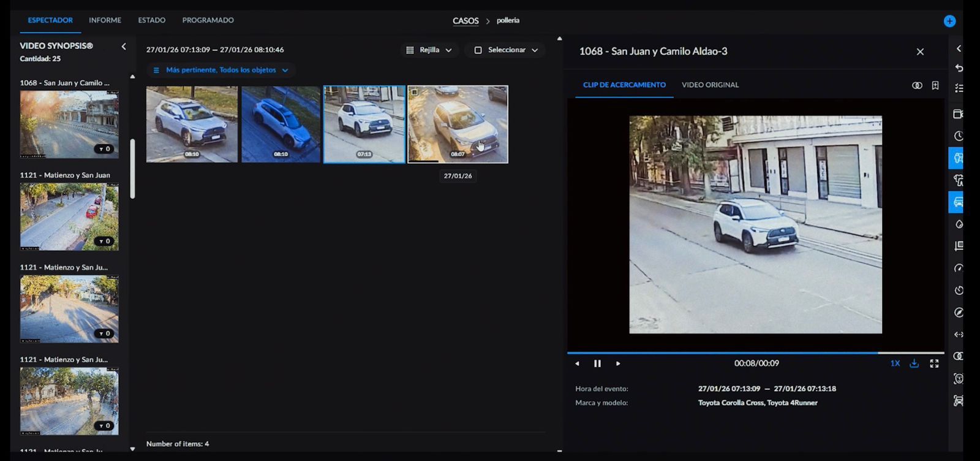Open the vehicle filter in right sidebar

tap(958, 202)
